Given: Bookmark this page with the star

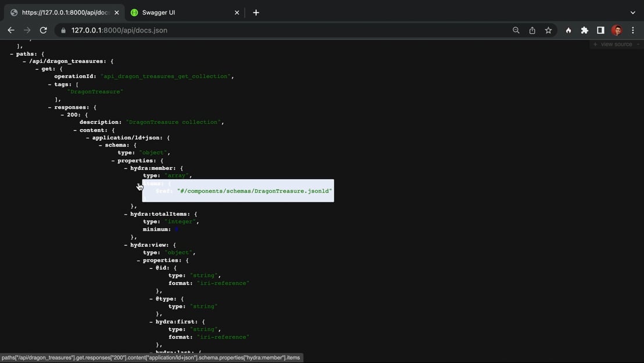Looking at the screenshot, I should click(x=548, y=30).
